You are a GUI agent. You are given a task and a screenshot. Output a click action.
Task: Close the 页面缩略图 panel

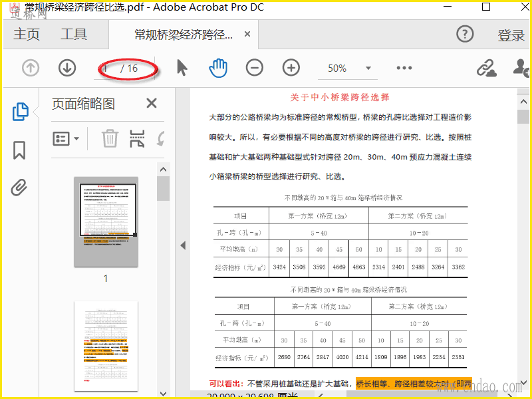click(152, 103)
